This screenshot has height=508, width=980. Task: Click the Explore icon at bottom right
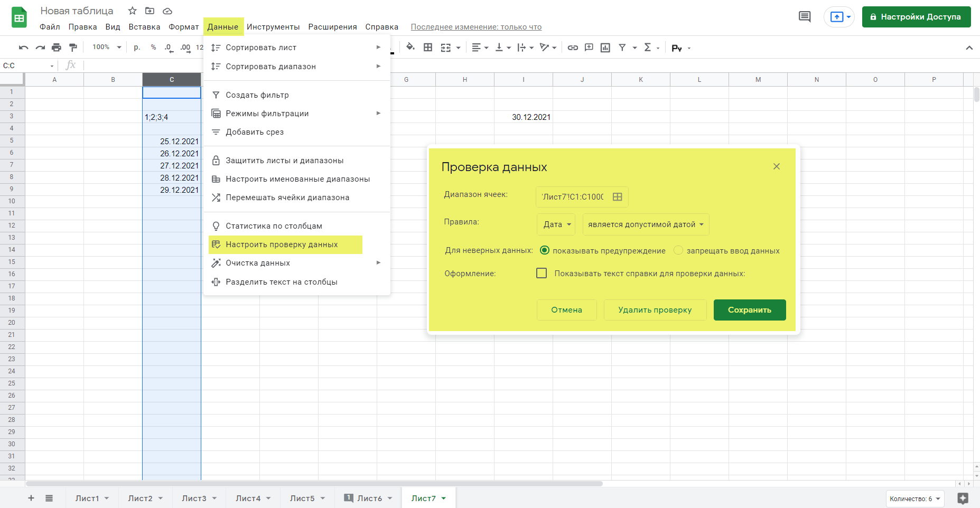click(x=963, y=498)
